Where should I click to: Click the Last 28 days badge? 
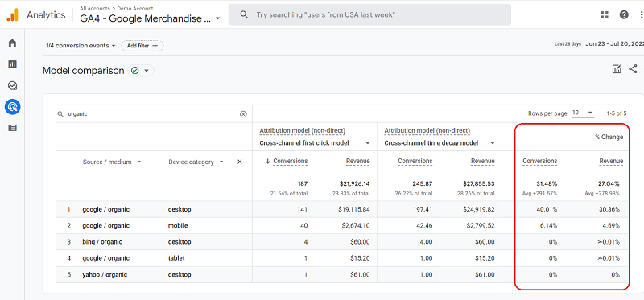[568, 44]
